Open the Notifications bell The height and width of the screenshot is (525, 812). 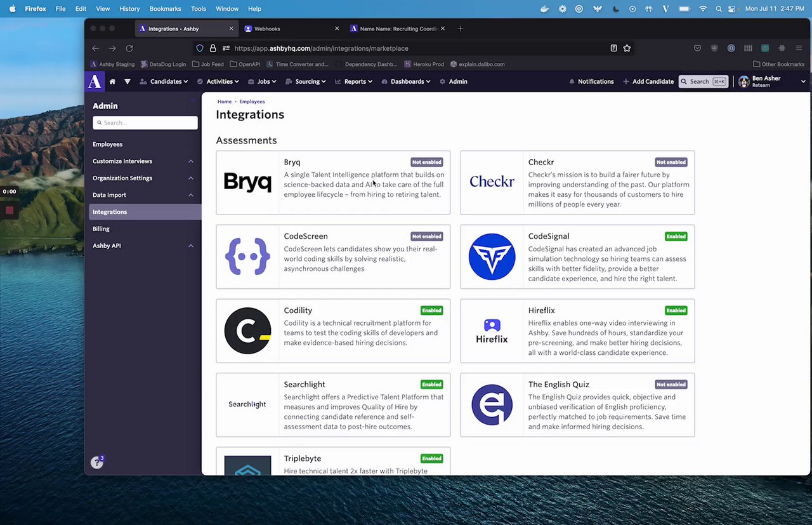[591, 81]
